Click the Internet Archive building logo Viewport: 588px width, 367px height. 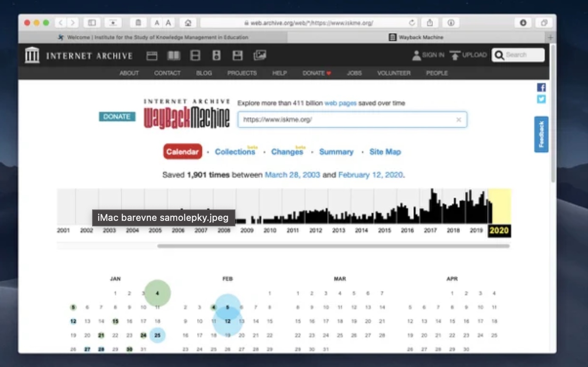point(32,55)
